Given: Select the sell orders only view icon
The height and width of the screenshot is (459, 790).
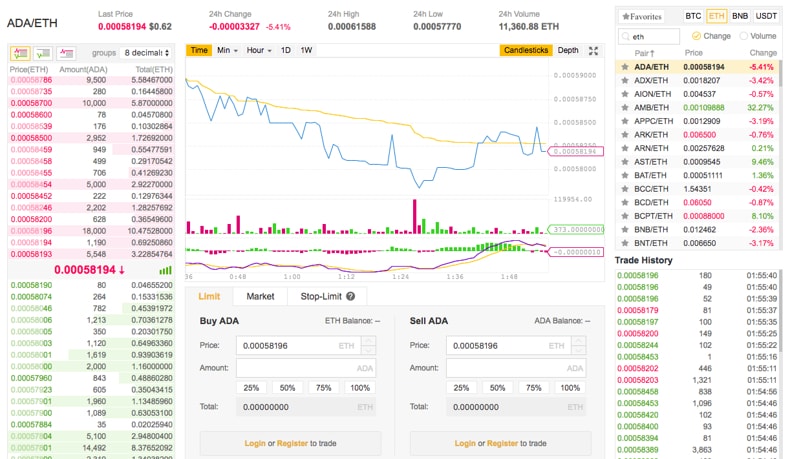Looking at the screenshot, I should 66,53.
